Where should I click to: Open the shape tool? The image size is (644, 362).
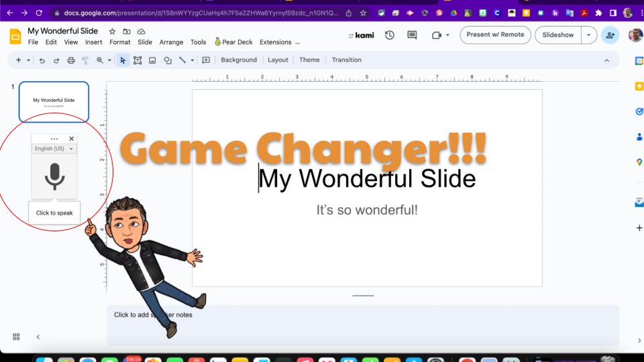pos(168,60)
